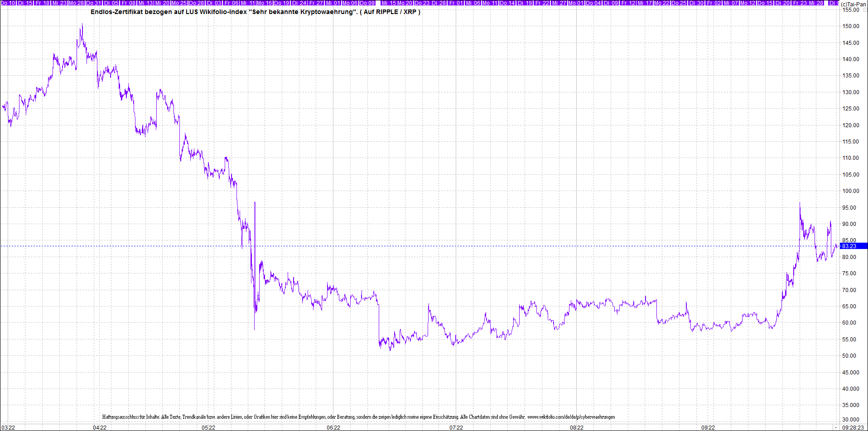868x431 pixels.
Task: Click the 100.00 price axis label
Action: click(x=850, y=191)
